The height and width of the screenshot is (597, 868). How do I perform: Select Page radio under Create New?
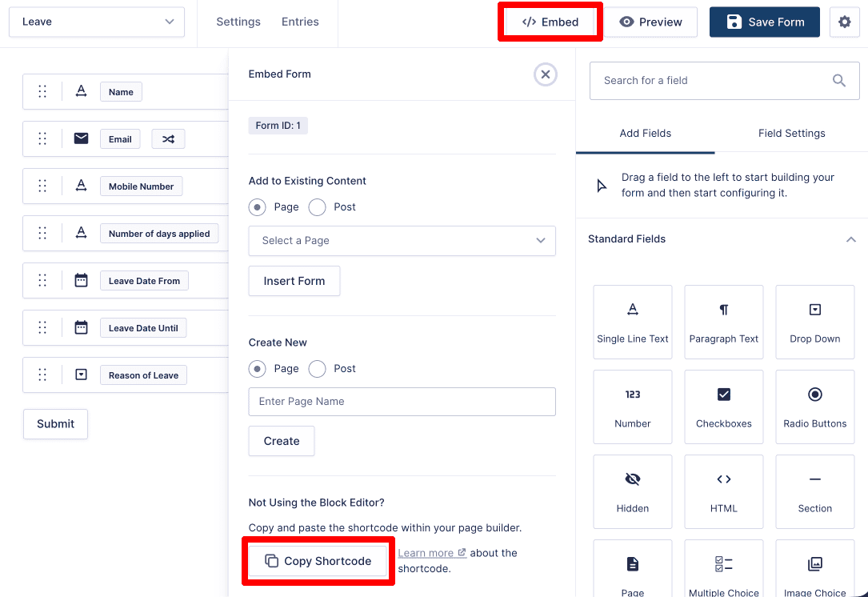click(x=257, y=369)
